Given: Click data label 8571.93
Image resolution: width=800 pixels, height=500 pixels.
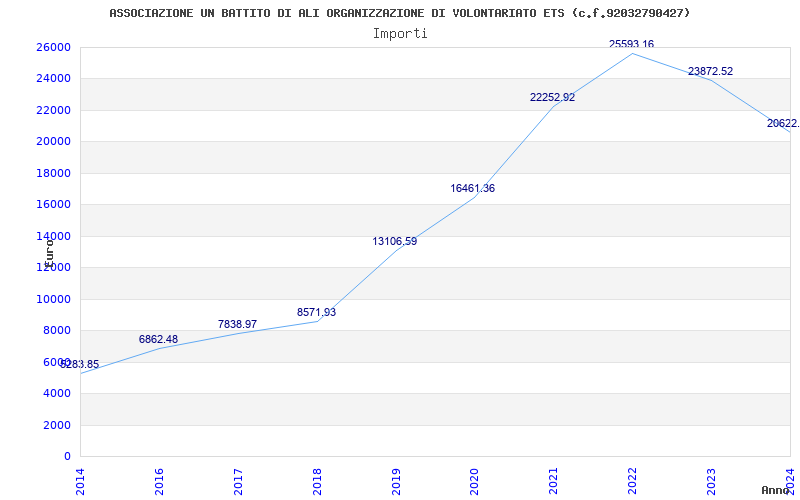Looking at the screenshot, I should [x=316, y=312].
